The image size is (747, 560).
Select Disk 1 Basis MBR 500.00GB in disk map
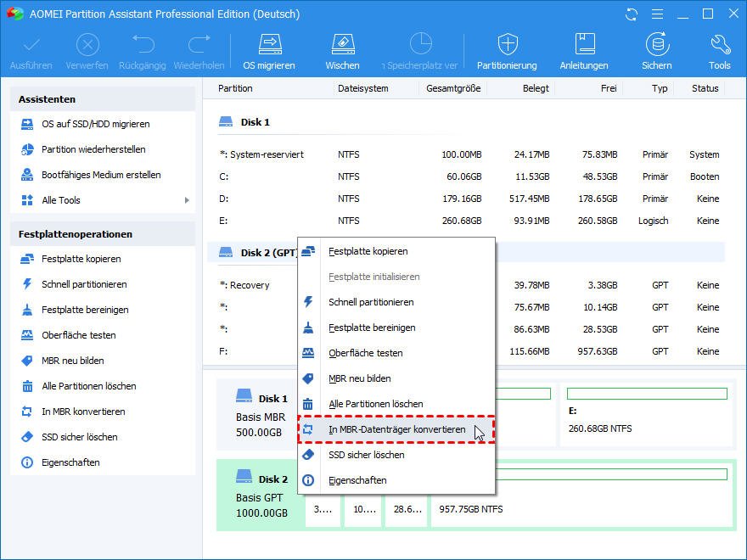(x=261, y=415)
